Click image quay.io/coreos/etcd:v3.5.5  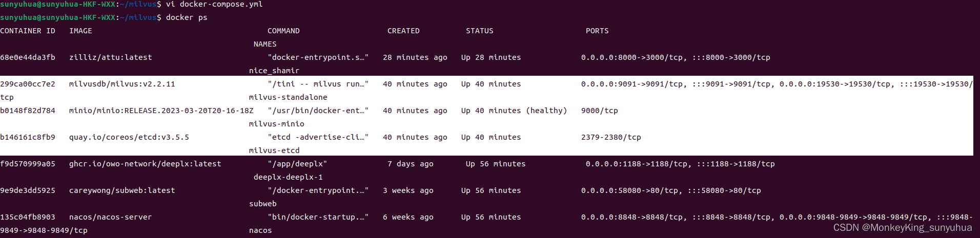129,137
